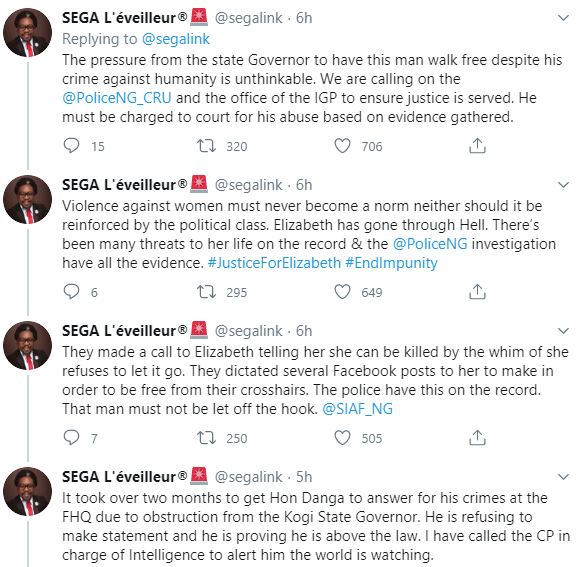Share the tweet mentioning @PoliceNG_CRU
The image size is (583, 567).
coord(477,146)
